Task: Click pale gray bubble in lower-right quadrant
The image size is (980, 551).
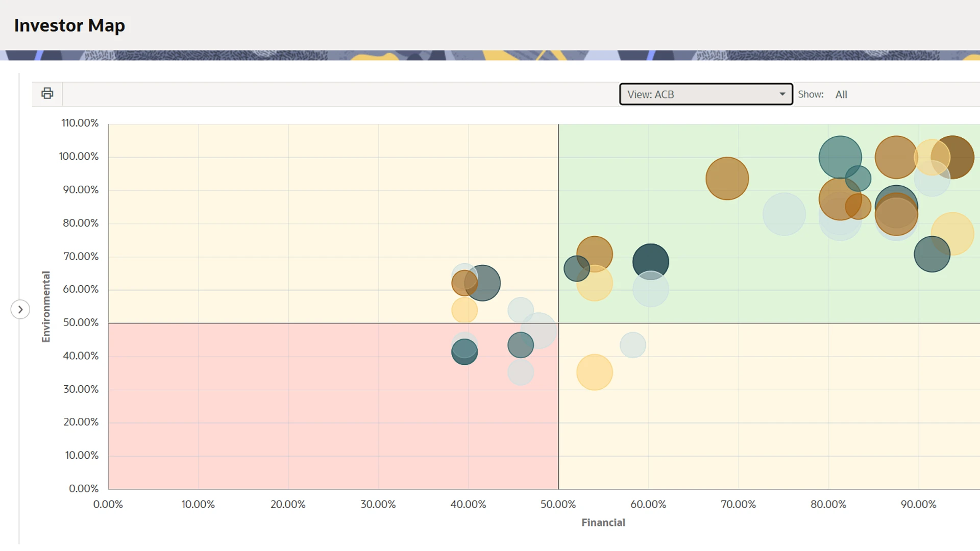Action: pyautogui.click(x=632, y=345)
